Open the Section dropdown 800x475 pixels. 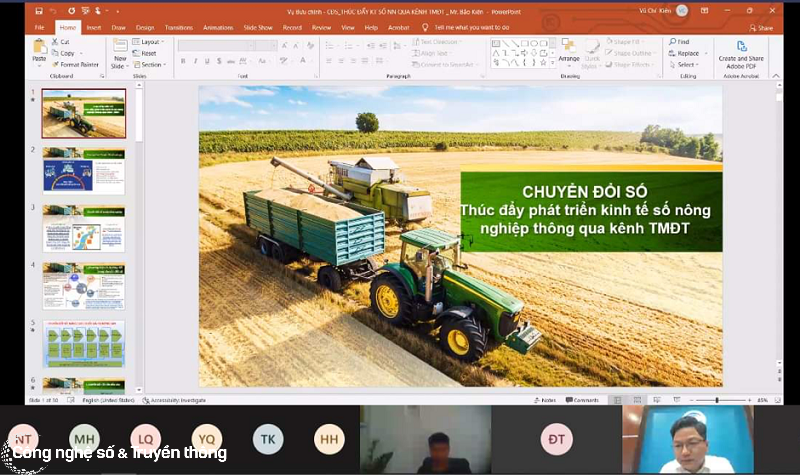149,64
